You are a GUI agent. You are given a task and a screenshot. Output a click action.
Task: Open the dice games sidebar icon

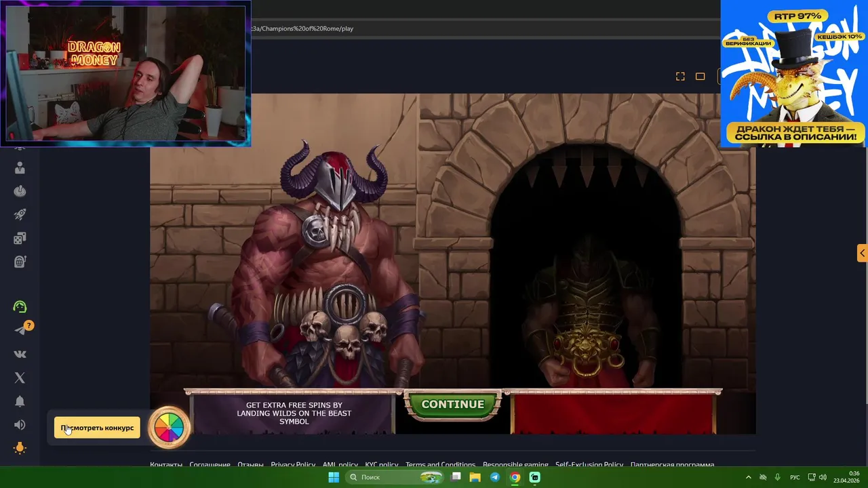pos(20,238)
